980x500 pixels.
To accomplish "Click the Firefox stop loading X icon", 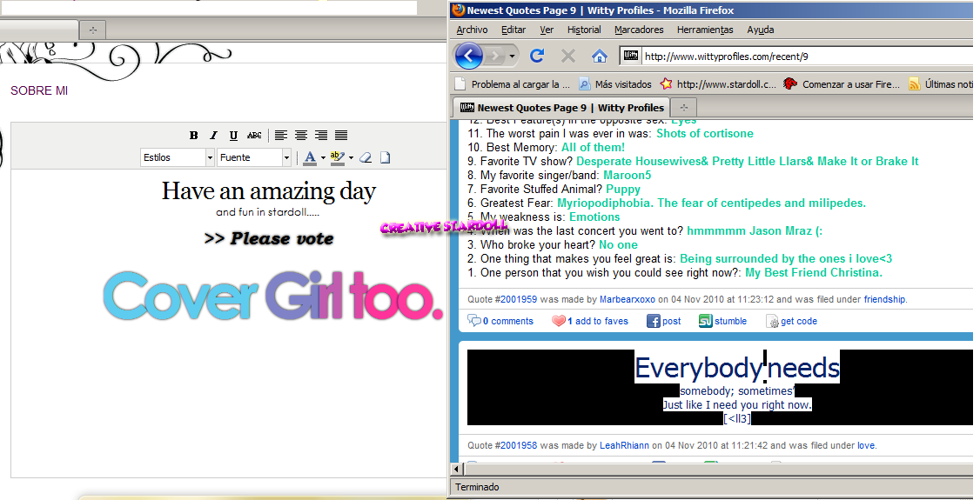I will coord(568,57).
